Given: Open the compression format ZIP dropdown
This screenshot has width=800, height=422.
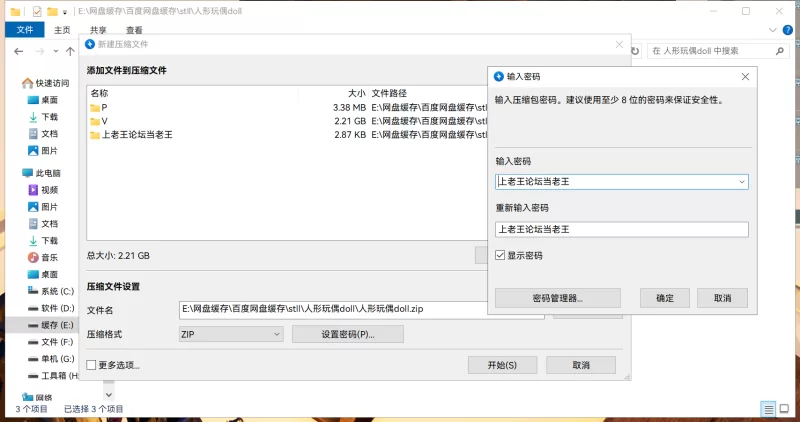Looking at the screenshot, I should [x=231, y=334].
